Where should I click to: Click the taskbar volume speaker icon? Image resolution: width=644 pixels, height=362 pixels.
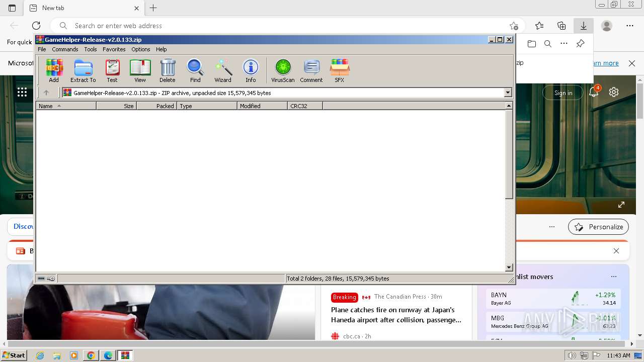(x=572, y=355)
